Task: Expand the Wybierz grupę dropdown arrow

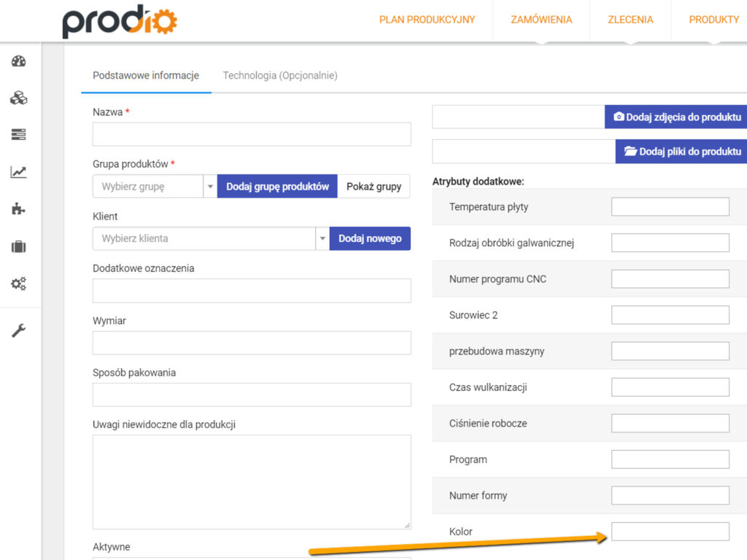Action: pos(210,186)
